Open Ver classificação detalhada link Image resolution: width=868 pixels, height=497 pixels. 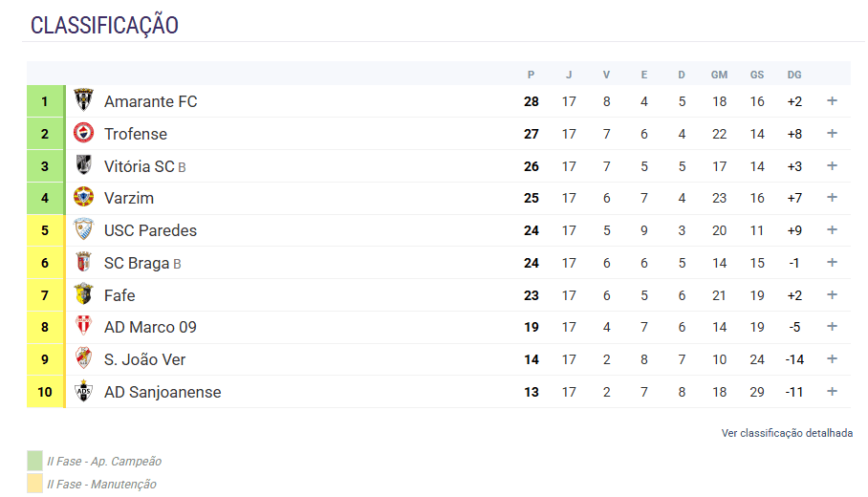click(787, 433)
